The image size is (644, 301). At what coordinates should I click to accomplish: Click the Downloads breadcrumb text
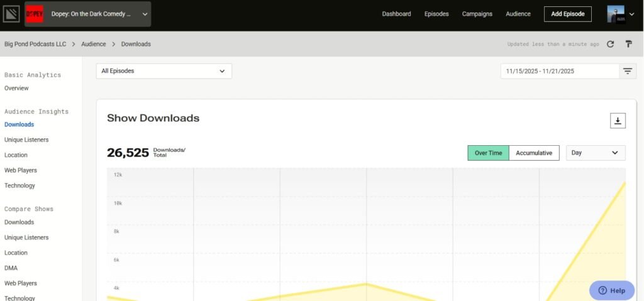136,44
